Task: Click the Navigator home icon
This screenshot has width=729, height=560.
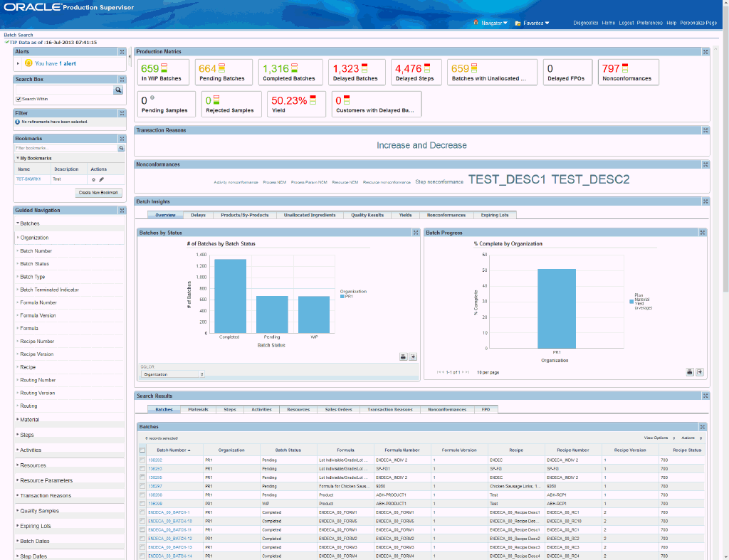Action: (x=476, y=22)
